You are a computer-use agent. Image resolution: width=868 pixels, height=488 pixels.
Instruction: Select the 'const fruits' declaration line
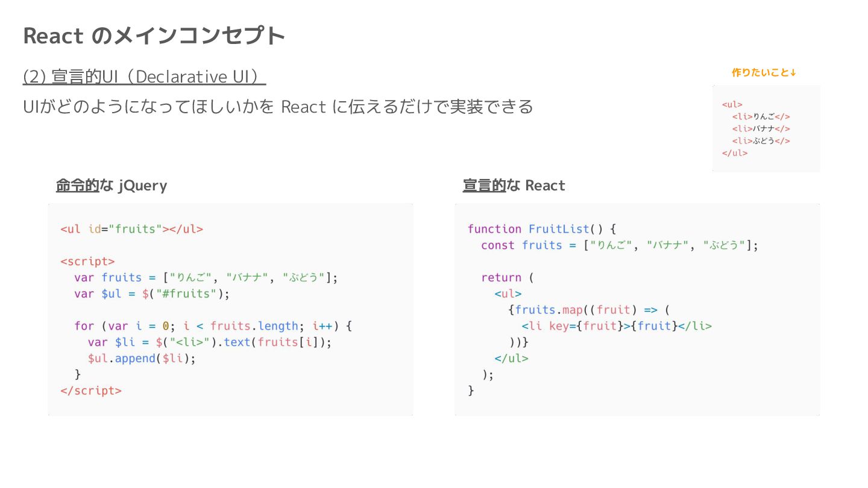pyautogui.click(x=620, y=245)
